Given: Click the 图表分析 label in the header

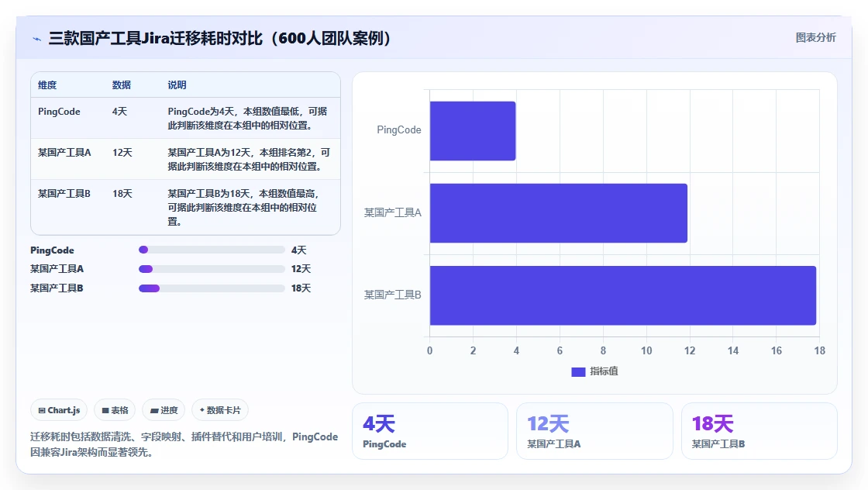Looking at the screenshot, I should (815, 38).
